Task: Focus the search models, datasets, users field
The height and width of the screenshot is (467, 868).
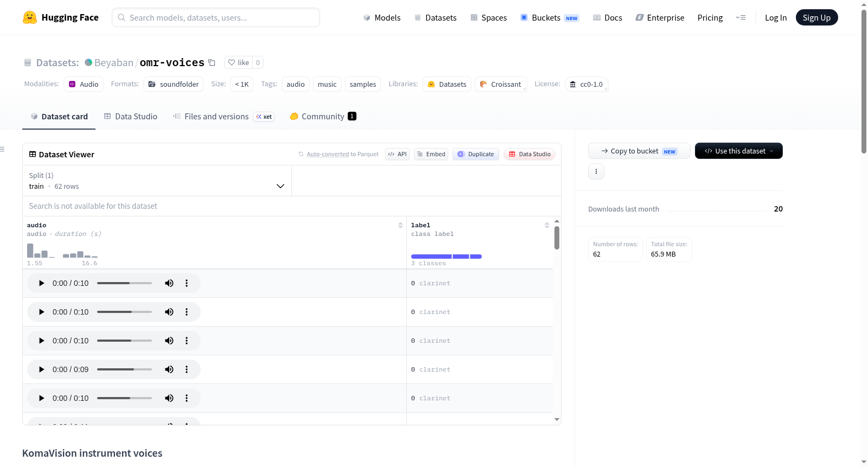Action: pos(216,17)
